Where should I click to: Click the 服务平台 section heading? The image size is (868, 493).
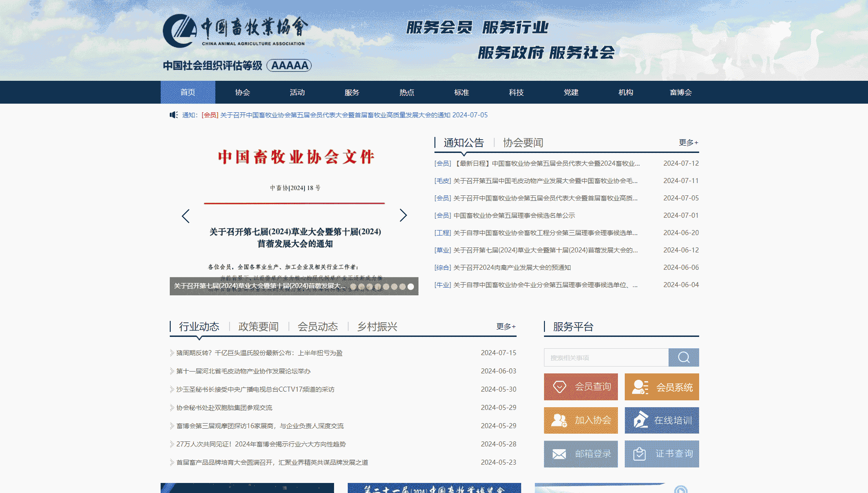click(573, 327)
